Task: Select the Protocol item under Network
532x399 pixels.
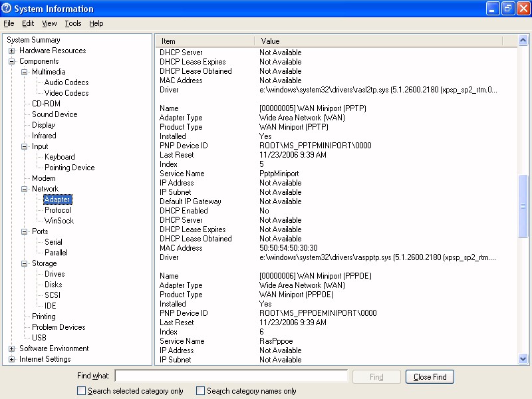Action: [57, 210]
